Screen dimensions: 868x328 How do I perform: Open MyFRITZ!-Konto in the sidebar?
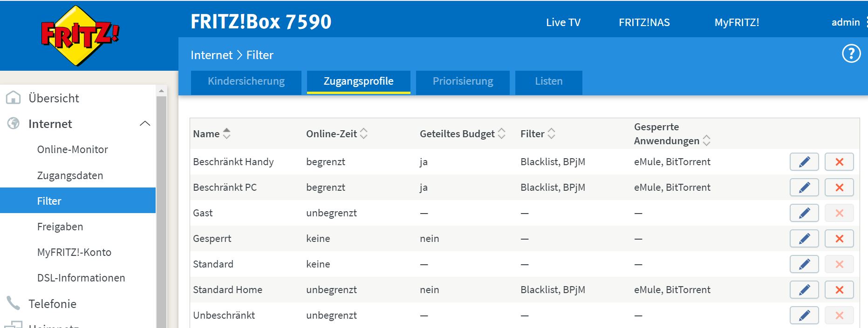tap(75, 252)
